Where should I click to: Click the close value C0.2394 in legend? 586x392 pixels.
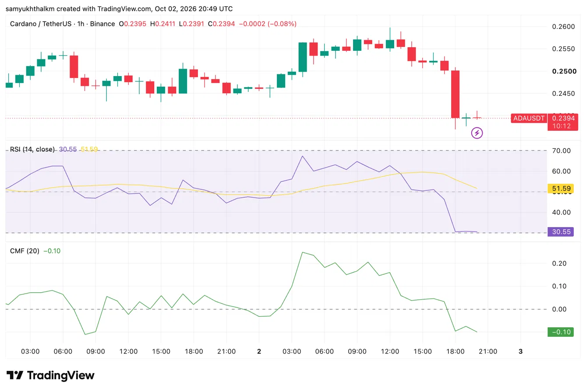coord(222,24)
